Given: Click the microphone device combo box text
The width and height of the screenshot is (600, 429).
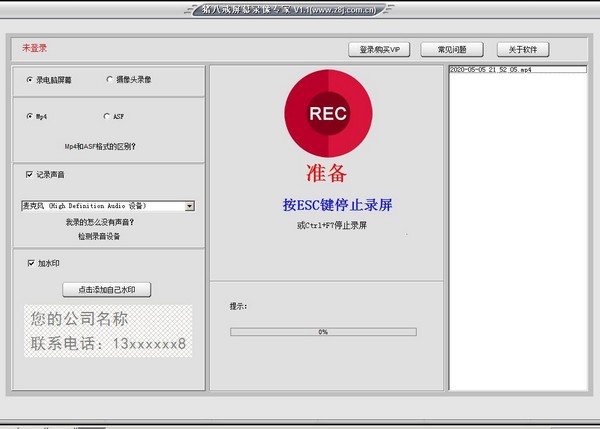Looking at the screenshot, I should pos(100,206).
